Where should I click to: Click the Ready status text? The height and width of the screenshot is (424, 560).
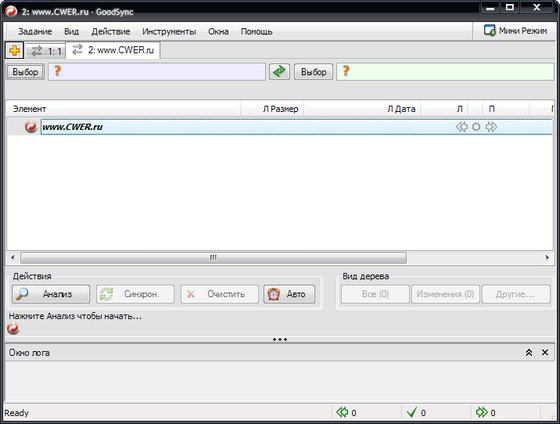pyautogui.click(x=16, y=413)
